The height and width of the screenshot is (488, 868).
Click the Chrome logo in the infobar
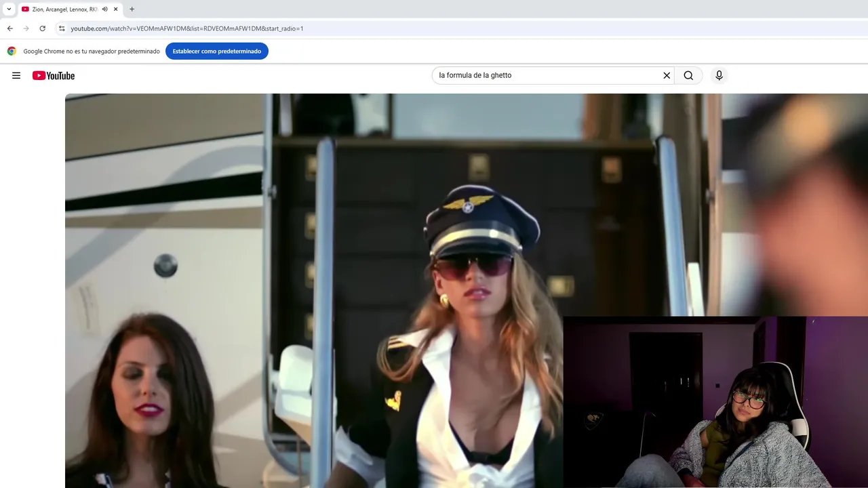[x=12, y=52]
